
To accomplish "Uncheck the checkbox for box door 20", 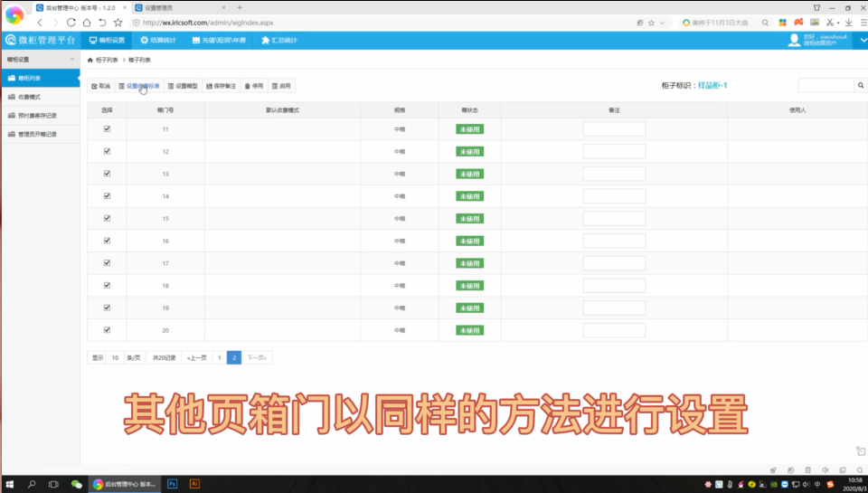I will pos(107,330).
